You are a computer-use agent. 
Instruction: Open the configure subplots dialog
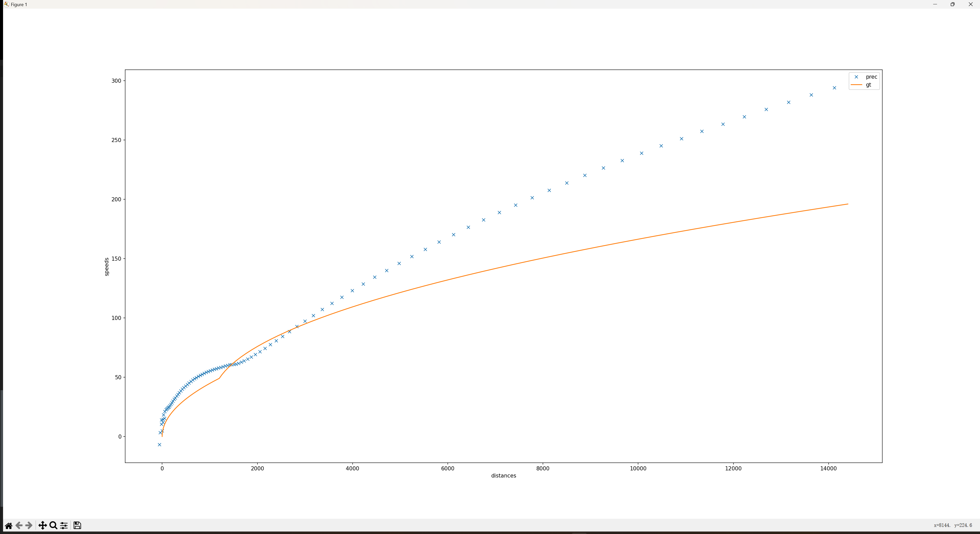(64, 526)
